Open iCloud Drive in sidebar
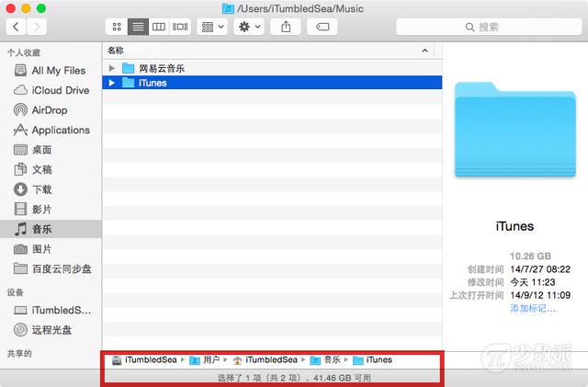The height and width of the screenshot is (387, 588). click(51, 90)
